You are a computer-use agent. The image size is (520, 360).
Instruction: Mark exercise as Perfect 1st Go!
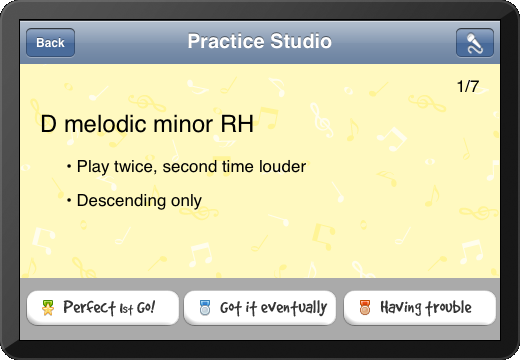click(x=103, y=308)
